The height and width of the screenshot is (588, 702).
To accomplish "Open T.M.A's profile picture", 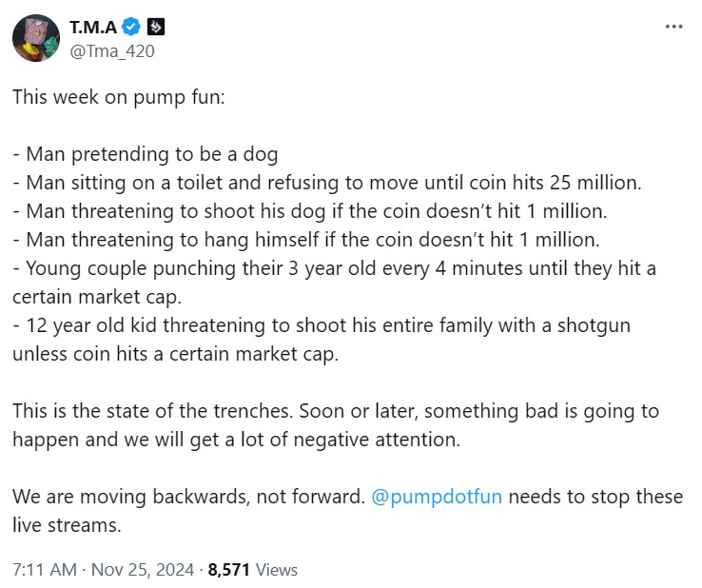I will [35, 38].
